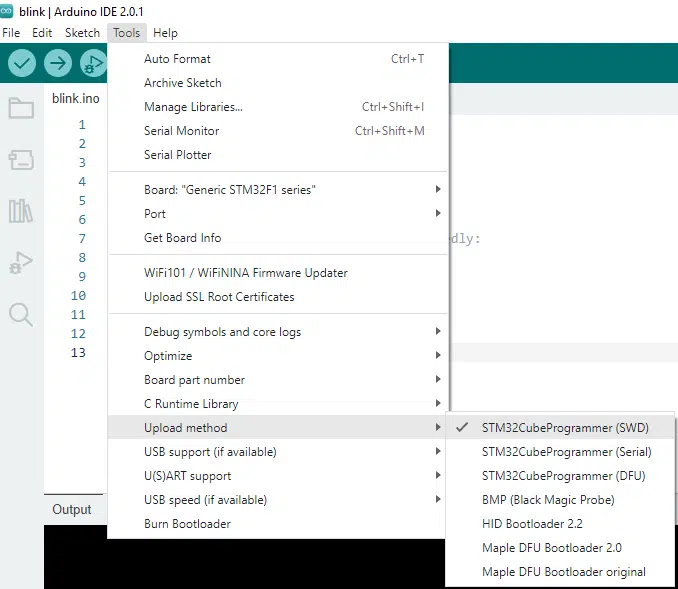
Task: Open Manage Libraries... menu entry
Action: pyautogui.click(x=278, y=107)
